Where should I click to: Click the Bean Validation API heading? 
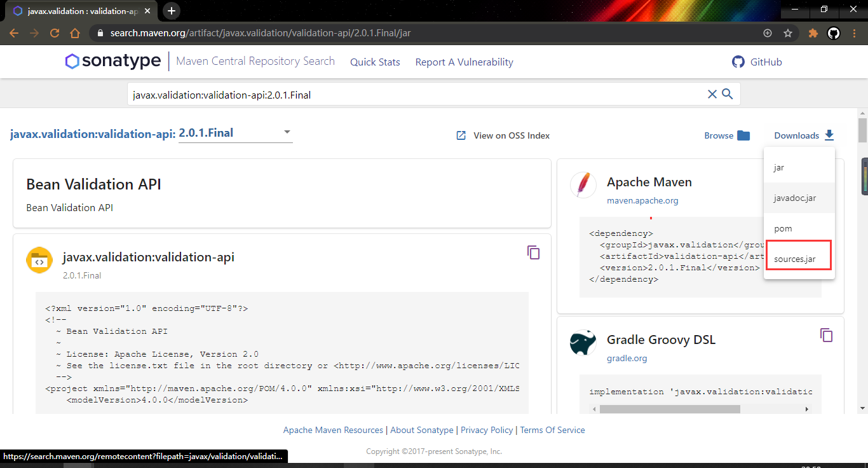pyautogui.click(x=93, y=184)
